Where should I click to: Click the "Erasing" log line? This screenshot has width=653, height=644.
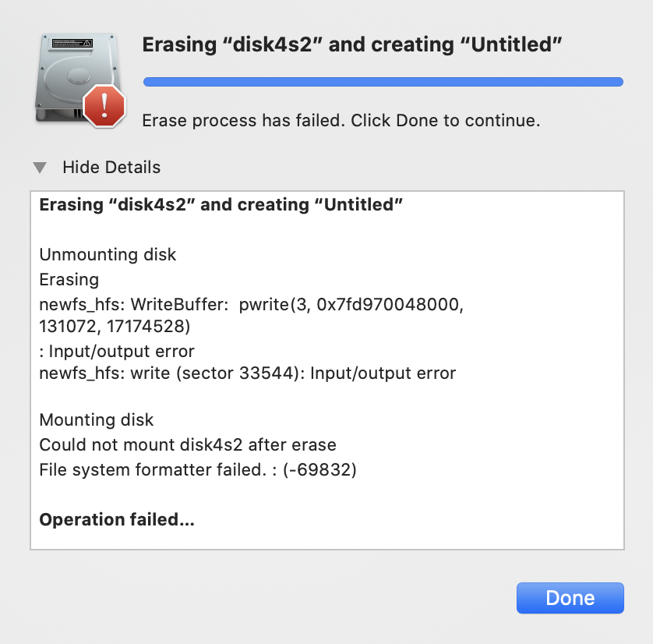point(69,280)
